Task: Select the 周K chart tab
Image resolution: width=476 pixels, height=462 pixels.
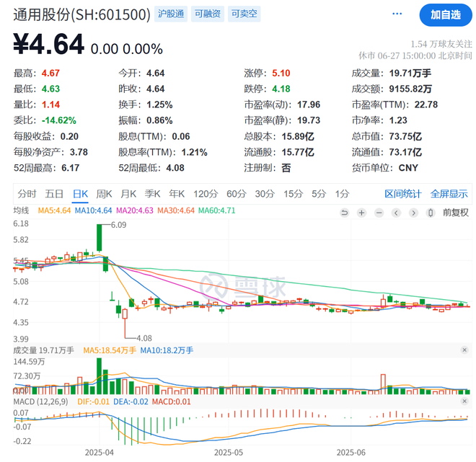Action: pyautogui.click(x=104, y=194)
